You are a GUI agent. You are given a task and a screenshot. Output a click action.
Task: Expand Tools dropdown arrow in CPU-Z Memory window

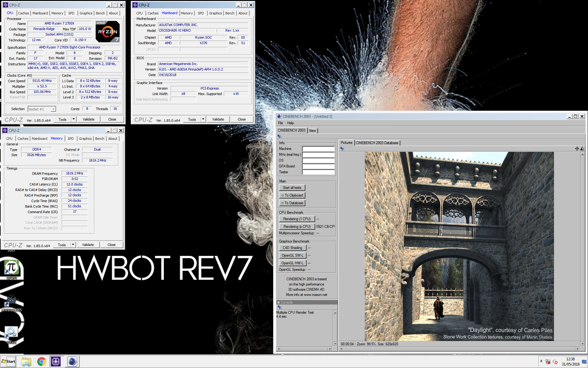(x=73, y=245)
